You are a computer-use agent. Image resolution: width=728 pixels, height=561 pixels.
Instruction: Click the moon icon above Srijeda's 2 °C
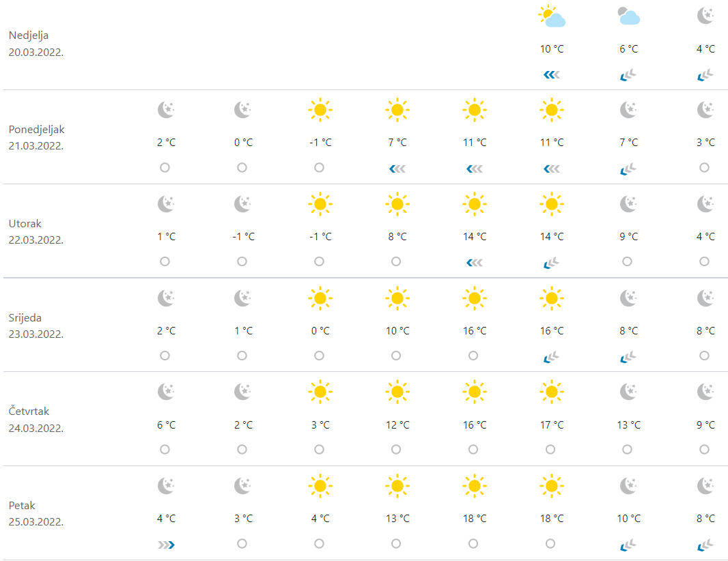point(166,298)
